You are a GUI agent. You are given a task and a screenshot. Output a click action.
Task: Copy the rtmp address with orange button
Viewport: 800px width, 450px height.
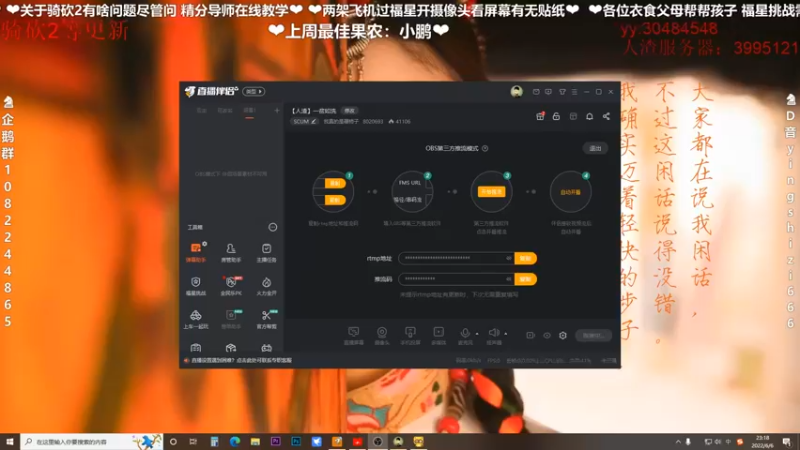pos(526,258)
